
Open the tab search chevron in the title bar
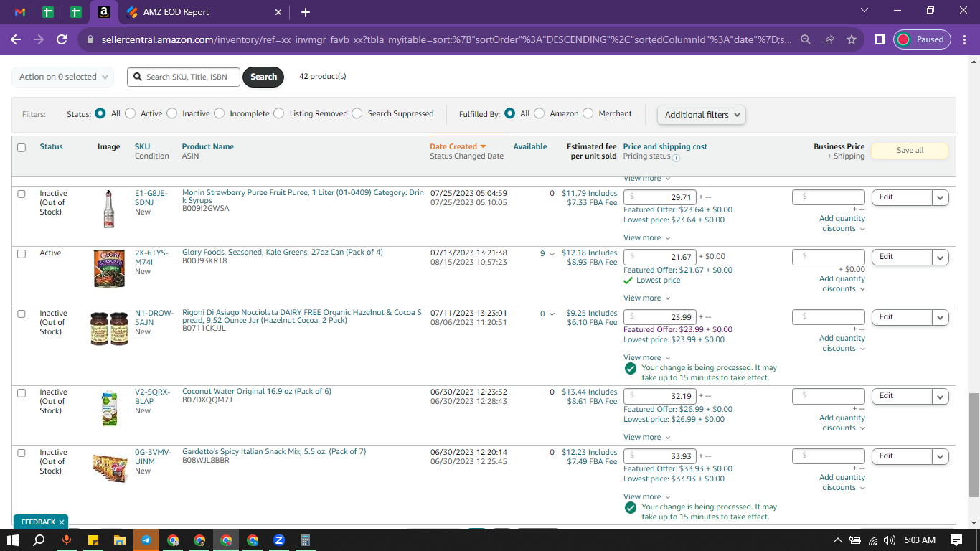[x=864, y=11]
